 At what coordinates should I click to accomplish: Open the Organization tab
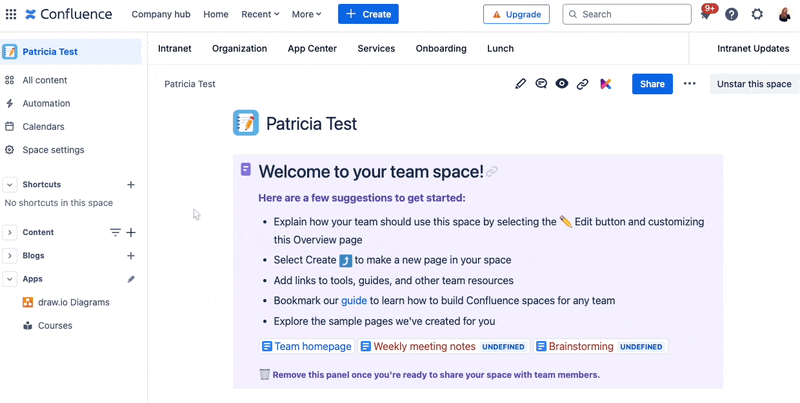(239, 48)
